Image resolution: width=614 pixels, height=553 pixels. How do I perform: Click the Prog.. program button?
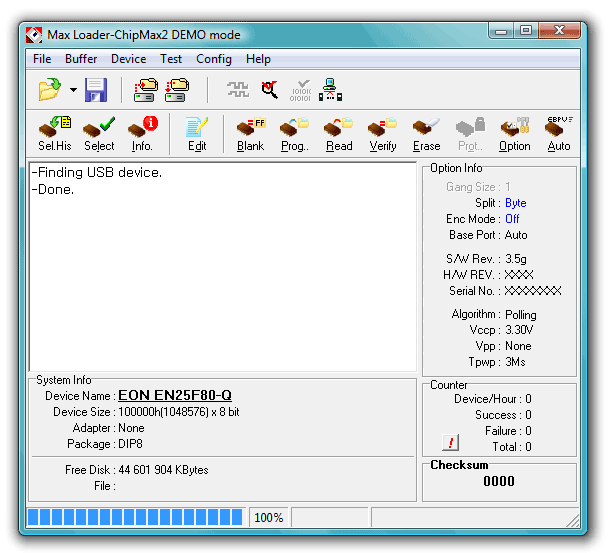[294, 134]
